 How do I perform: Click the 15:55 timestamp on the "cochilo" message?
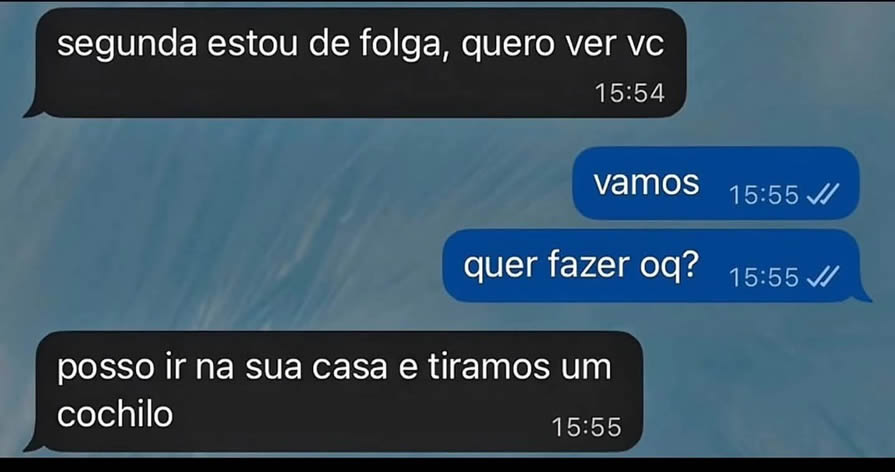pyautogui.click(x=586, y=427)
